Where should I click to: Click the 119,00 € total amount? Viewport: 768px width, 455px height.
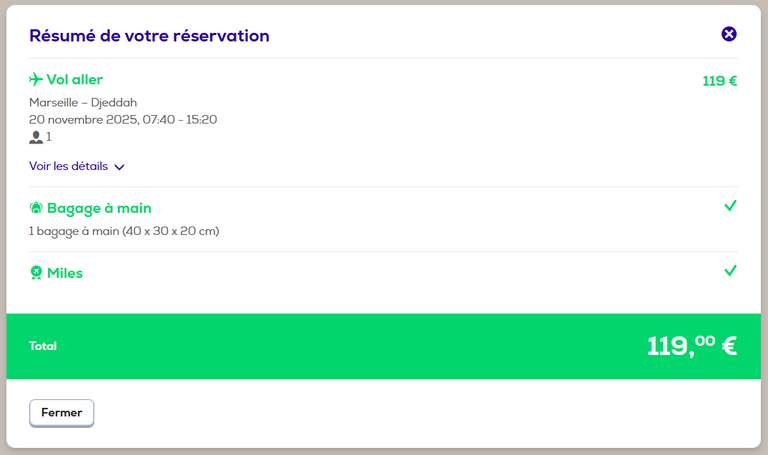pos(691,346)
